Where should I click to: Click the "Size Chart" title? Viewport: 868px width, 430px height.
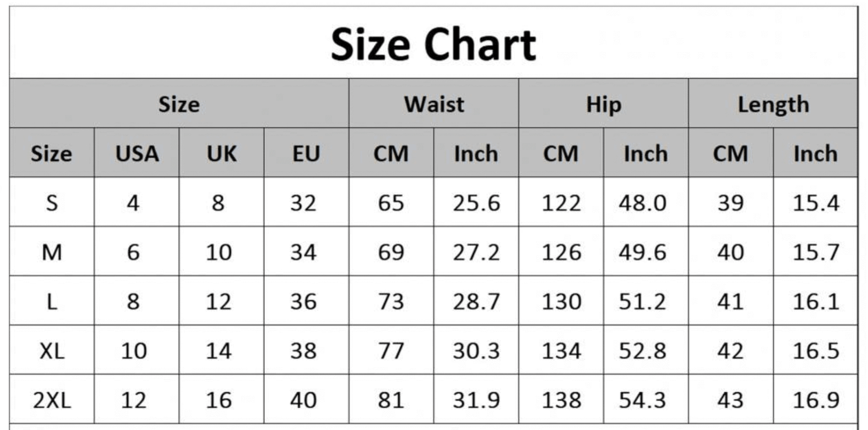(x=433, y=44)
